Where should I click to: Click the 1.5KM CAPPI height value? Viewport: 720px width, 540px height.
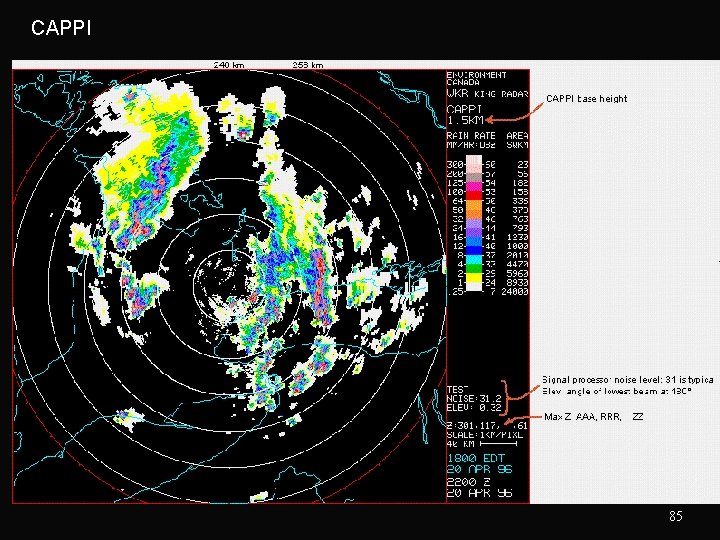(465, 120)
